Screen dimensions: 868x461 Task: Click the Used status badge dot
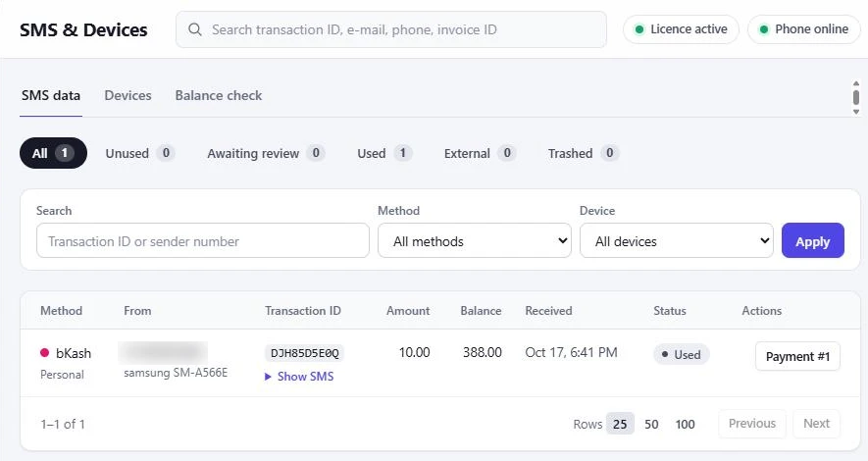664,354
